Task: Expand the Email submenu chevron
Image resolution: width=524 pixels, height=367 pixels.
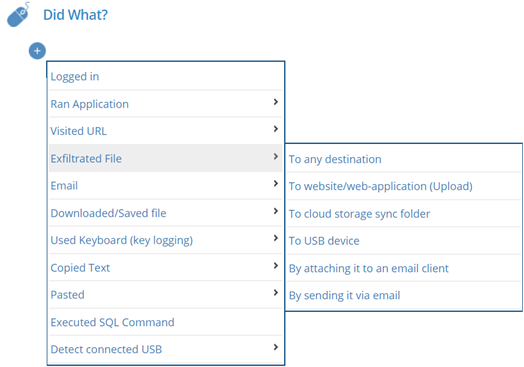Action: [x=275, y=184]
